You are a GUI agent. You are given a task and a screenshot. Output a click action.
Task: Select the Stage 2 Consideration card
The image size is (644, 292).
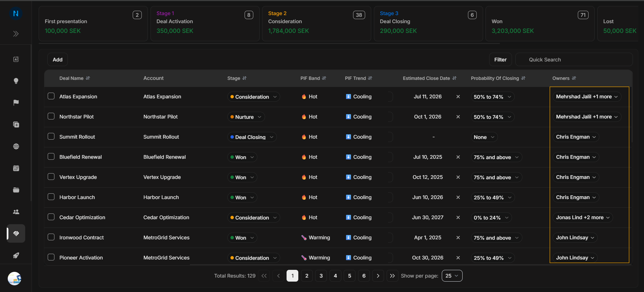pos(316,23)
